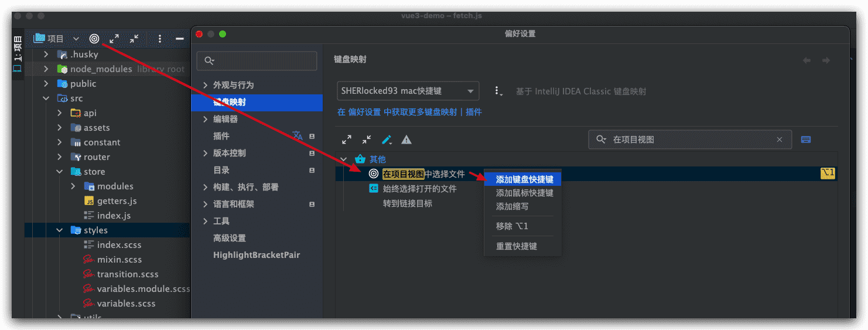Screen dimensions: 868x330
Task: Choose 添加缩写 from context menu
Action: pyautogui.click(x=523, y=206)
